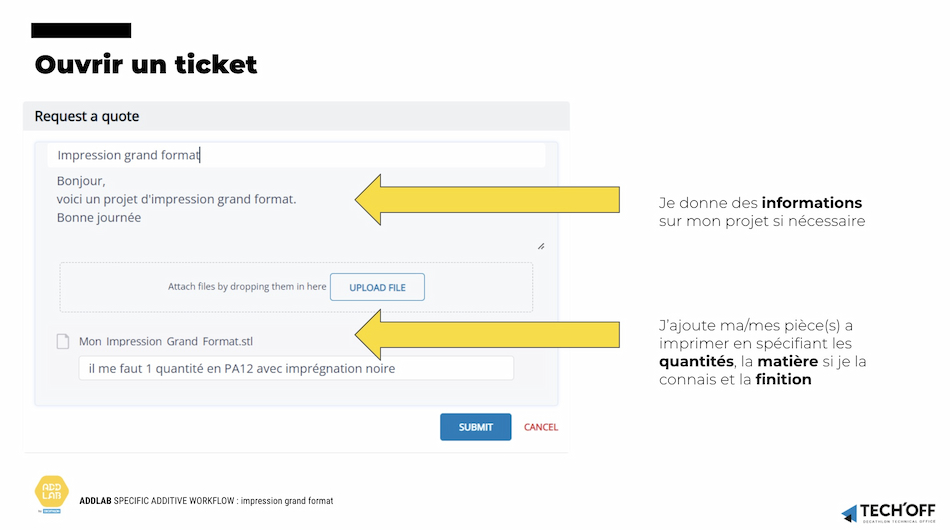This screenshot has height=530, width=950.
Task: Click the bold word 'finition' in the annotation
Action: pos(783,379)
